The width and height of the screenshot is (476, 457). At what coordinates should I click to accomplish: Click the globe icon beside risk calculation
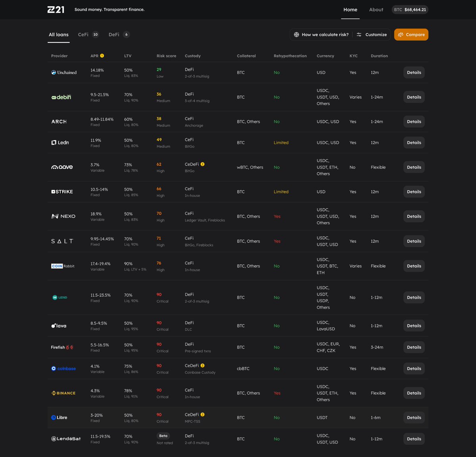[x=296, y=35]
